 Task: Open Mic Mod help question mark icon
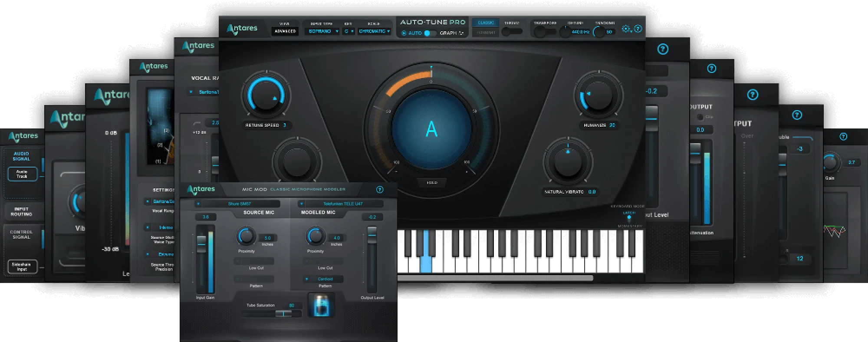click(x=380, y=190)
